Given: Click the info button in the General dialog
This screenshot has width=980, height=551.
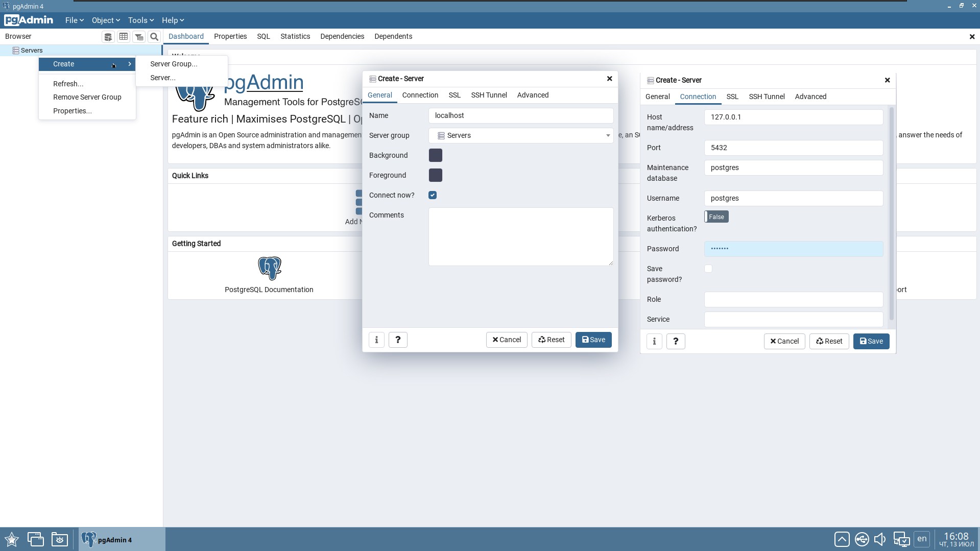Looking at the screenshot, I should click(376, 340).
